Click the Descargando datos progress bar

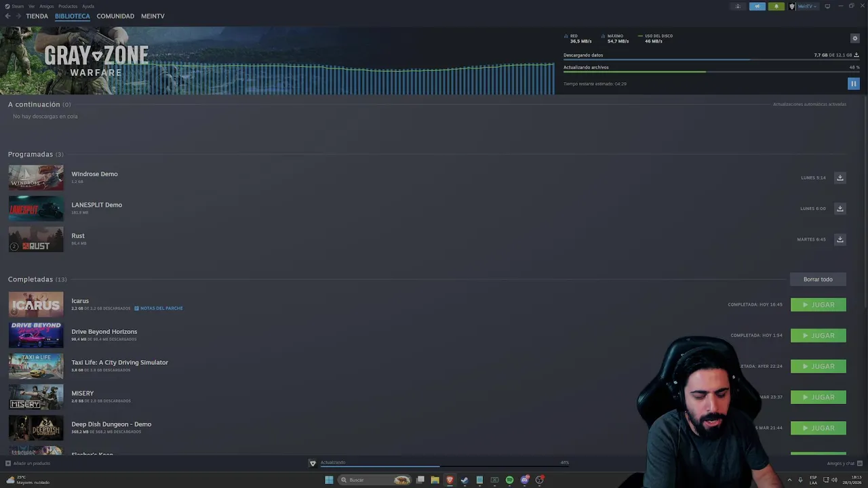(x=711, y=60)
